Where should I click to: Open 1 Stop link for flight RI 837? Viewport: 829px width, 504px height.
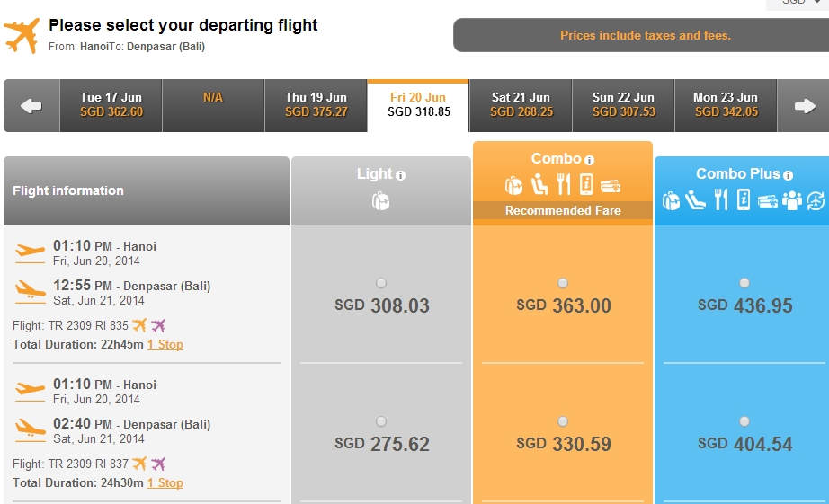tap(165, 482)
